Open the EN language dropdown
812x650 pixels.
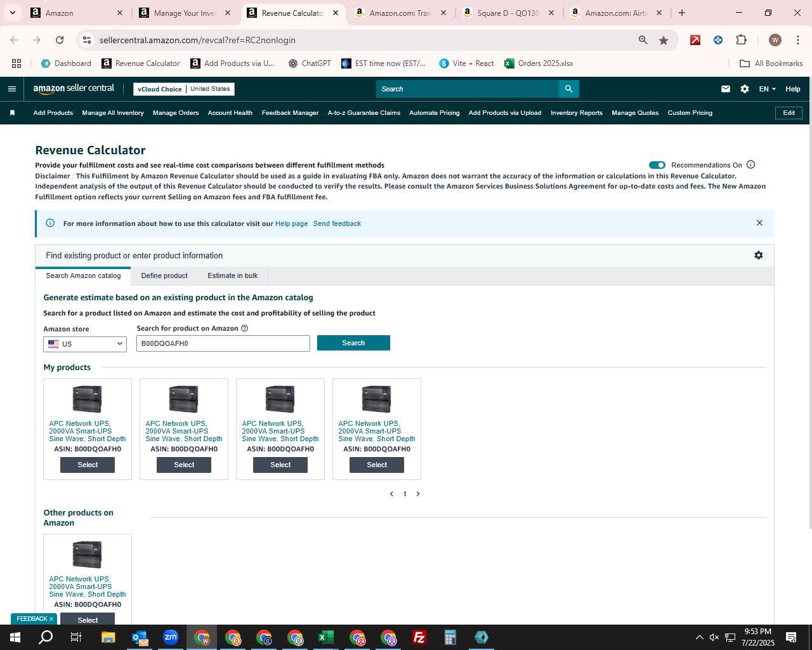[767, 89]
